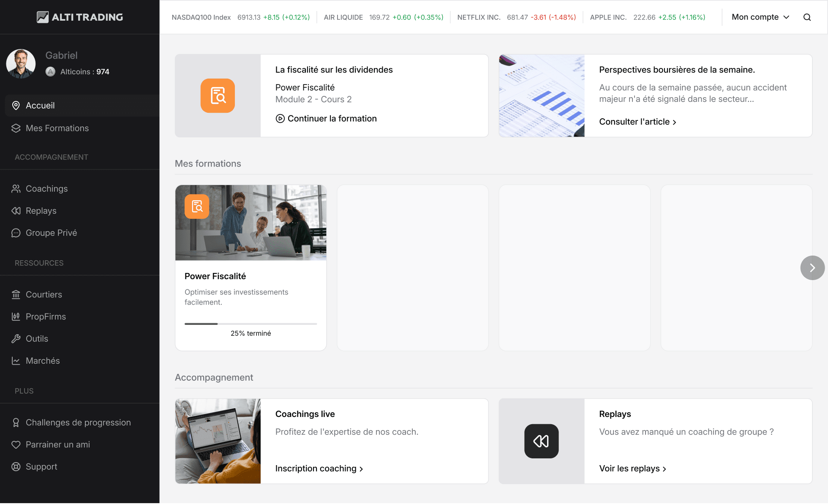
Task: Open the Power Fiscalité course thumbnail image
Action: [x=251, y=223]
